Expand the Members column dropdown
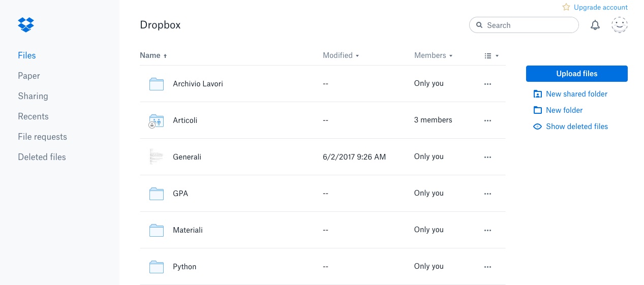 click(x=433, y=55)
